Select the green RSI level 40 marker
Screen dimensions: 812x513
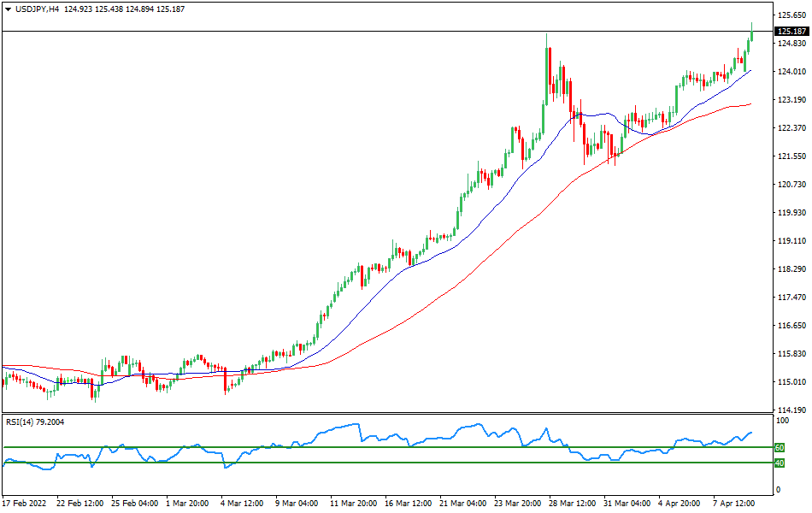click(x=779, y=463)
